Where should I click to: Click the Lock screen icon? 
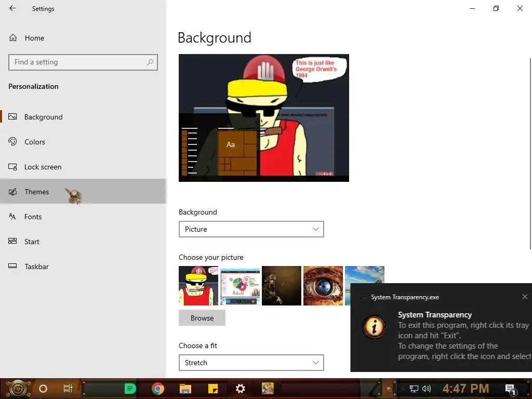coord(12,167)
